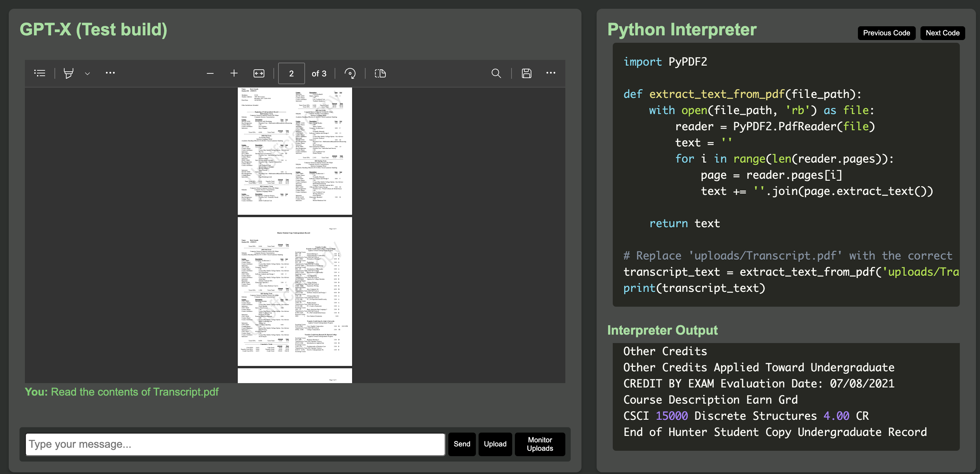Click the 'Upload' menu button
980x474 pixels.
[495, 444]
